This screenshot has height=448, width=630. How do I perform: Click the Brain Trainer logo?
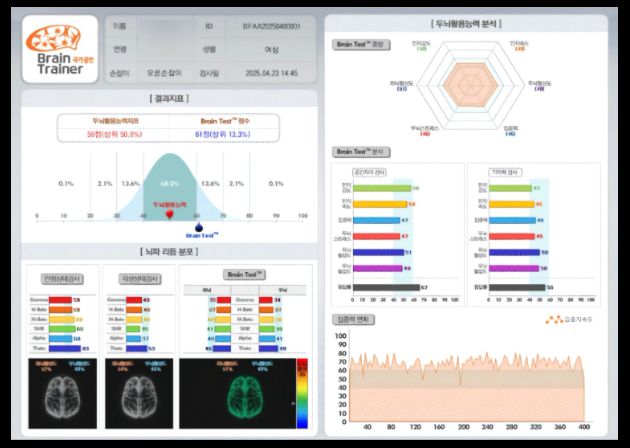(x=60, y=49)
